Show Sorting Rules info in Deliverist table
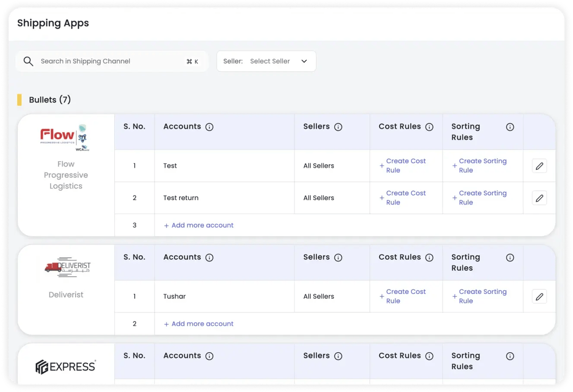 510,258
